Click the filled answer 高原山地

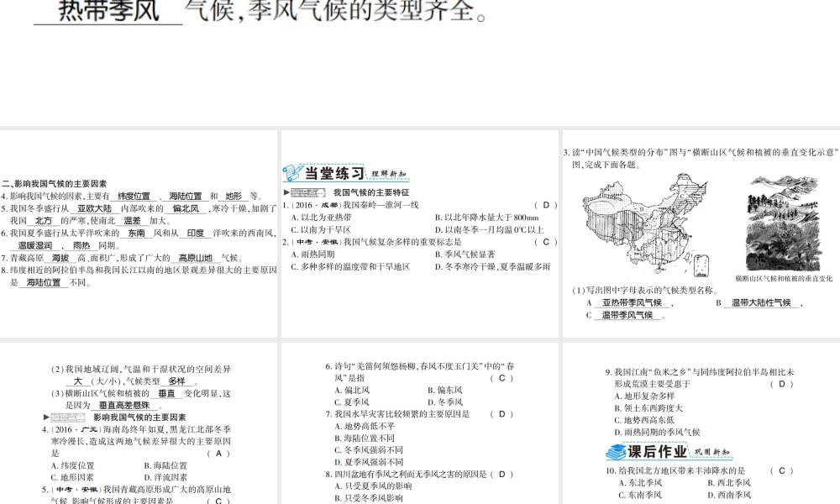196,258
